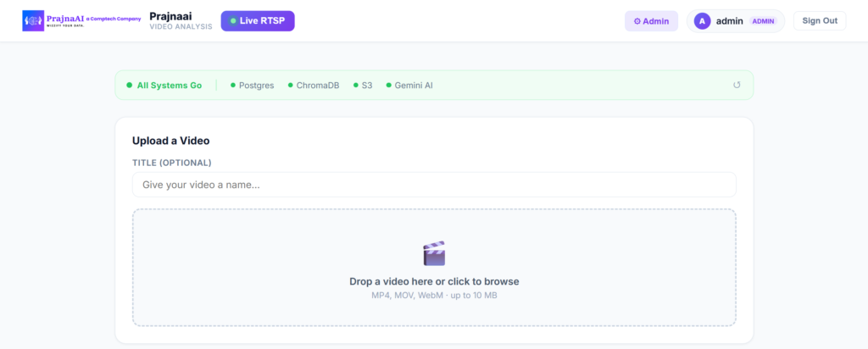Click the Postgres status label
Screen dimensions: 868x349
click(256, 86)
